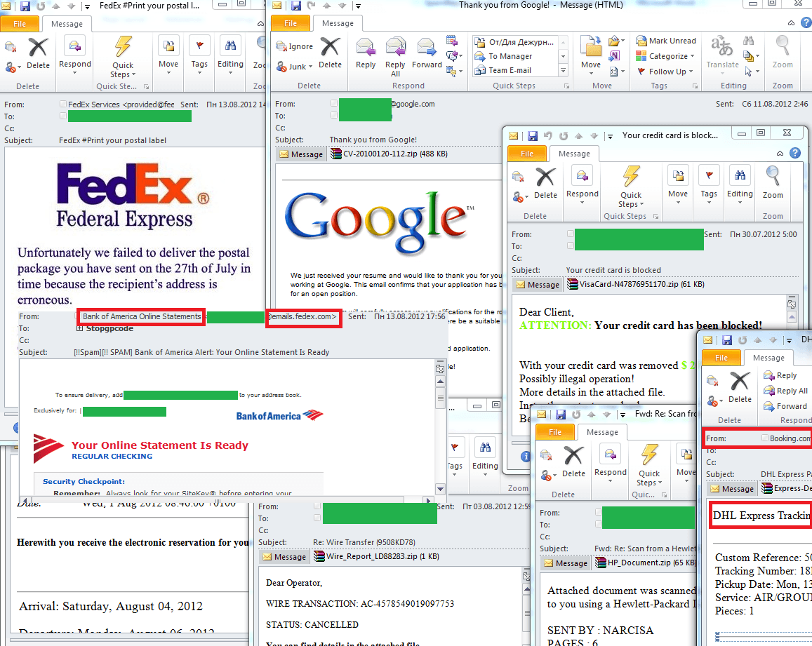Open CV-20100120-112.zip attachment
The image size is (812, 646).
tap(389, 154)
